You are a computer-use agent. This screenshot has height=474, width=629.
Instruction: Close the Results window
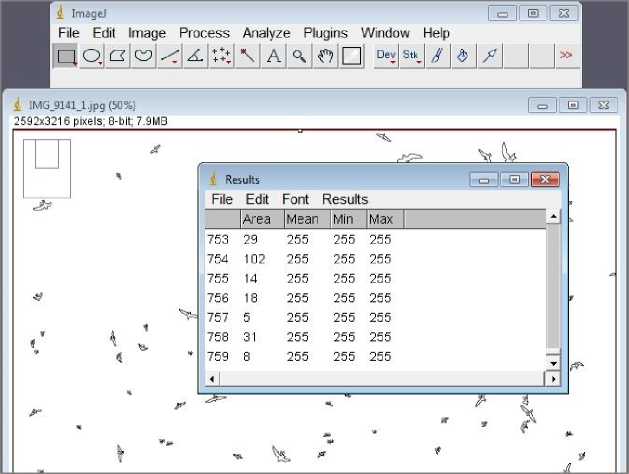click(x=545, y=180)
